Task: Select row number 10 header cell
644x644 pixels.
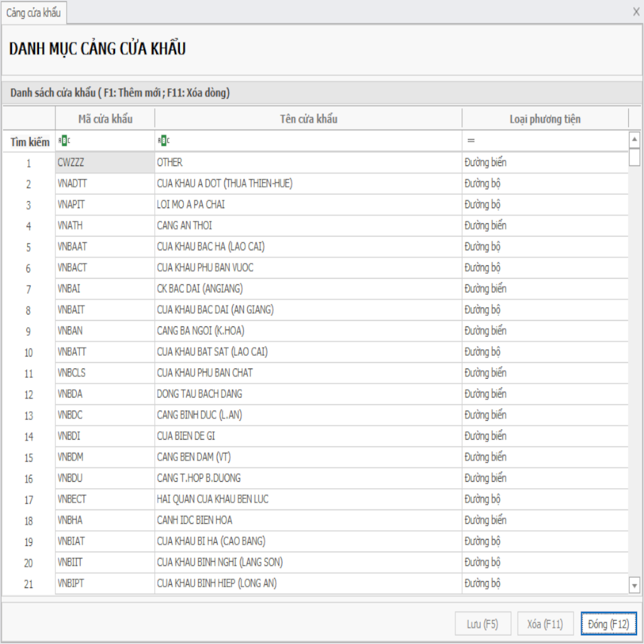Action: point(29,352)
